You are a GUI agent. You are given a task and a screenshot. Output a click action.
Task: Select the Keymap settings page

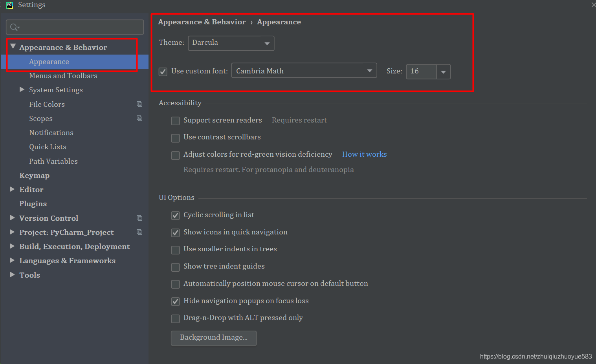pos(35,175)
